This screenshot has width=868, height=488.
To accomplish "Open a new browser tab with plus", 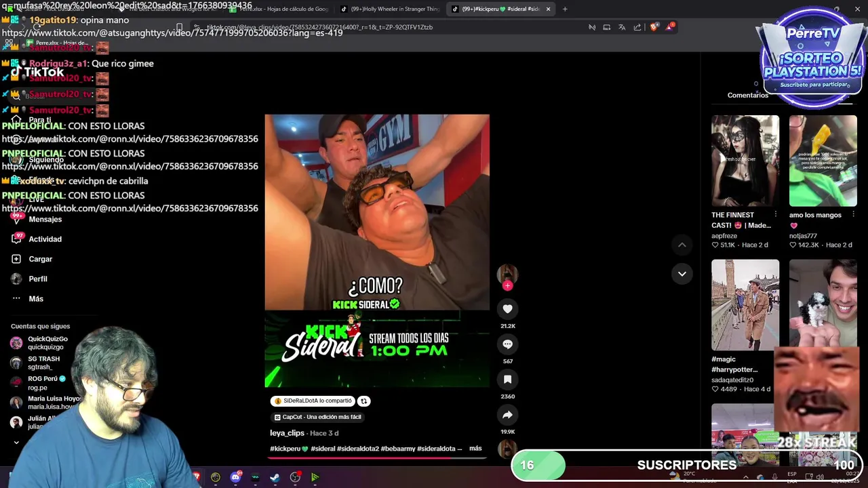I will 565,9.
